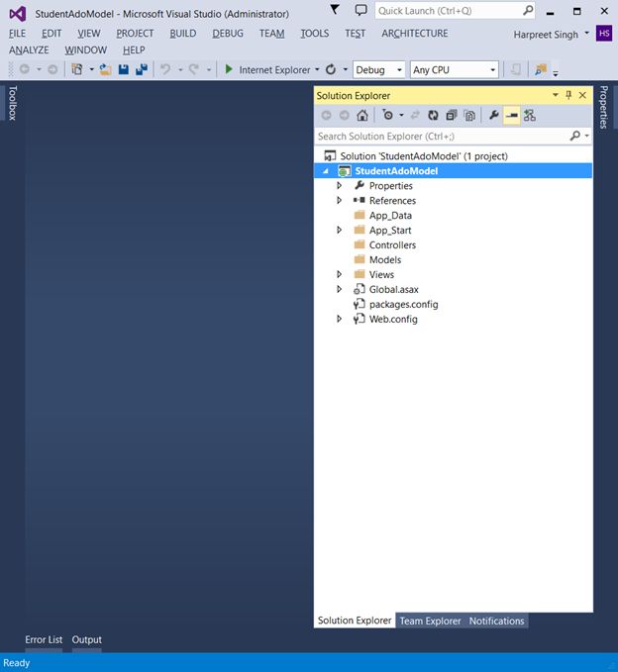
Task: Click the New Project toolbar icon
Action: (77, 69)
